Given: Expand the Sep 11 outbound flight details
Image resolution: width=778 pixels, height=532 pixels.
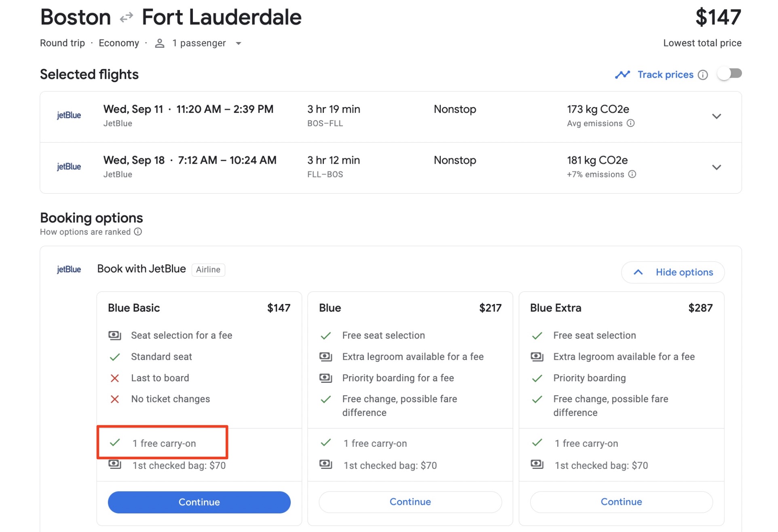Looking at the screenshot, I should tap(716, 116).
